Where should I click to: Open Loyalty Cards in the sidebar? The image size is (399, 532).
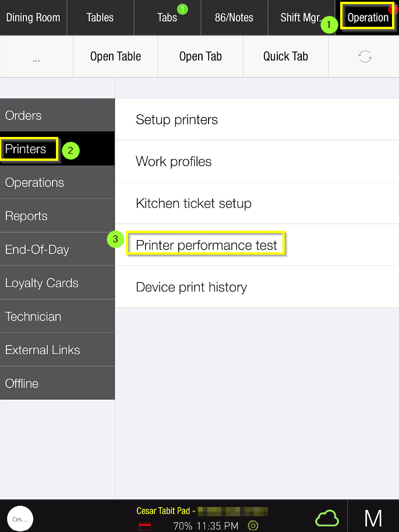[42, 283]
